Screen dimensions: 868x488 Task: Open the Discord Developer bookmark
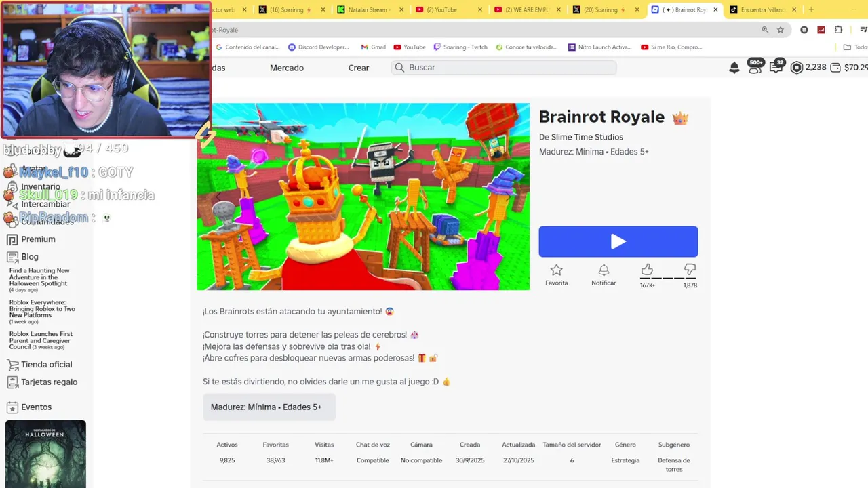click(319, 47)
